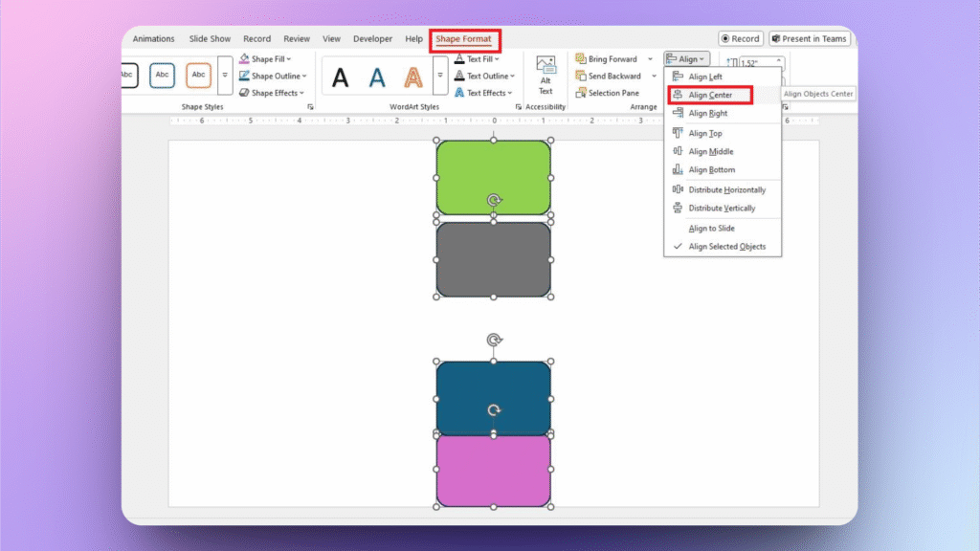The height and width of the screenshot is (551, 980).
Task: Switch to the Shape Format tab
Action: [x=464, y=39]
